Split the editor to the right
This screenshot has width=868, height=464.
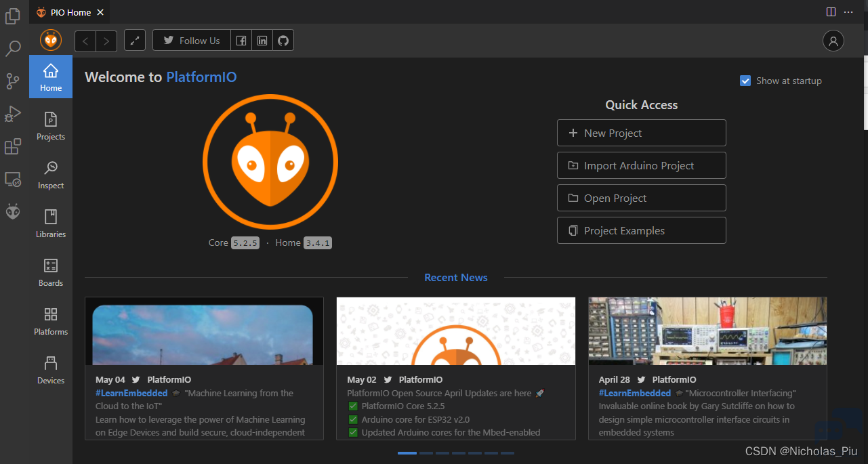(831, 12)
